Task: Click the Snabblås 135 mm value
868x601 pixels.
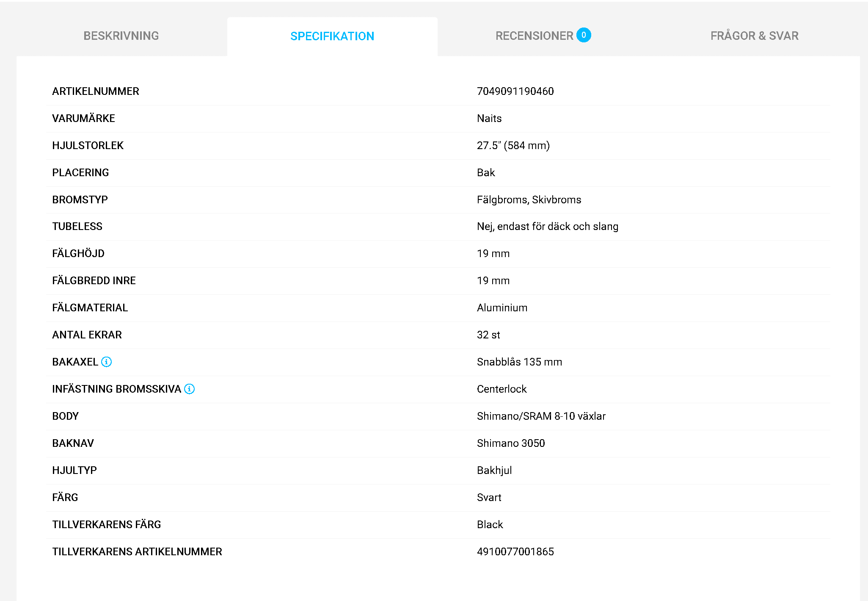Action: tap(519, 362)
